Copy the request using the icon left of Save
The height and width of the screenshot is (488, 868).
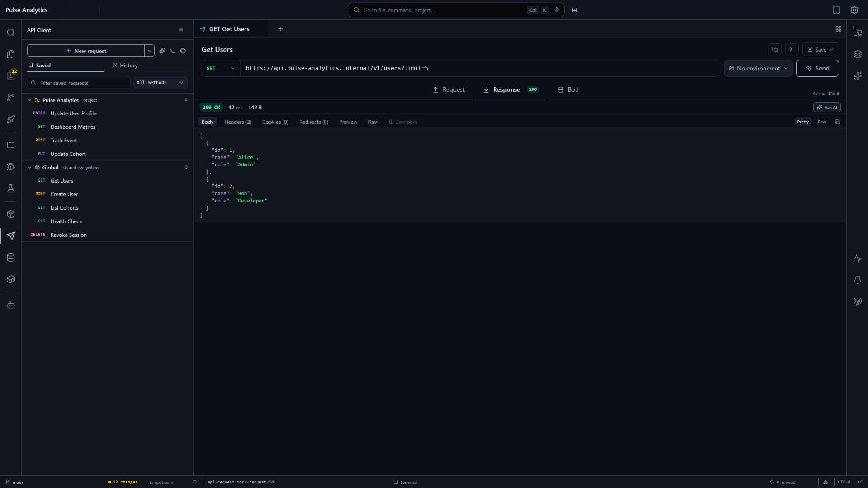tap(775, 49)
